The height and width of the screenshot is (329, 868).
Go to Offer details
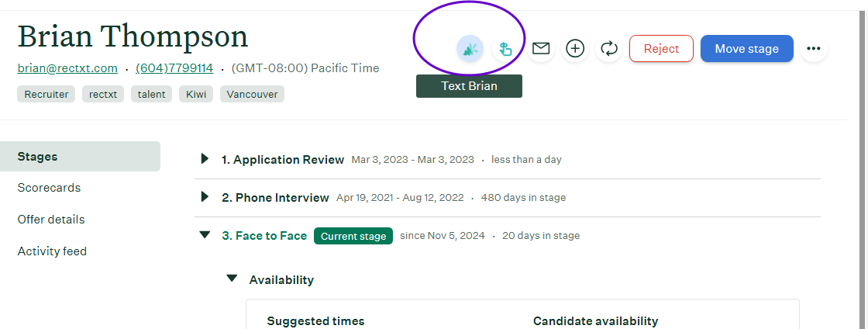click(x=51, y=220)
